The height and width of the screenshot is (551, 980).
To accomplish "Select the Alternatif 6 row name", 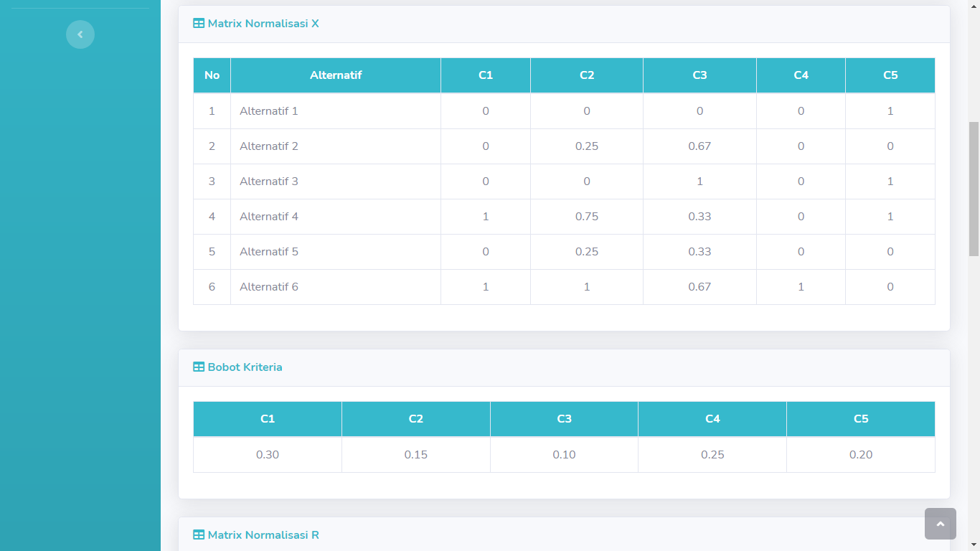I will click(x=269, y=287).
